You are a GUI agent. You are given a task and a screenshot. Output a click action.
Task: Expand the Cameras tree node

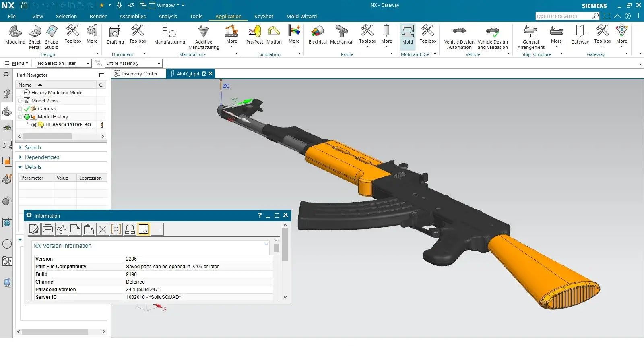point(20,109)
